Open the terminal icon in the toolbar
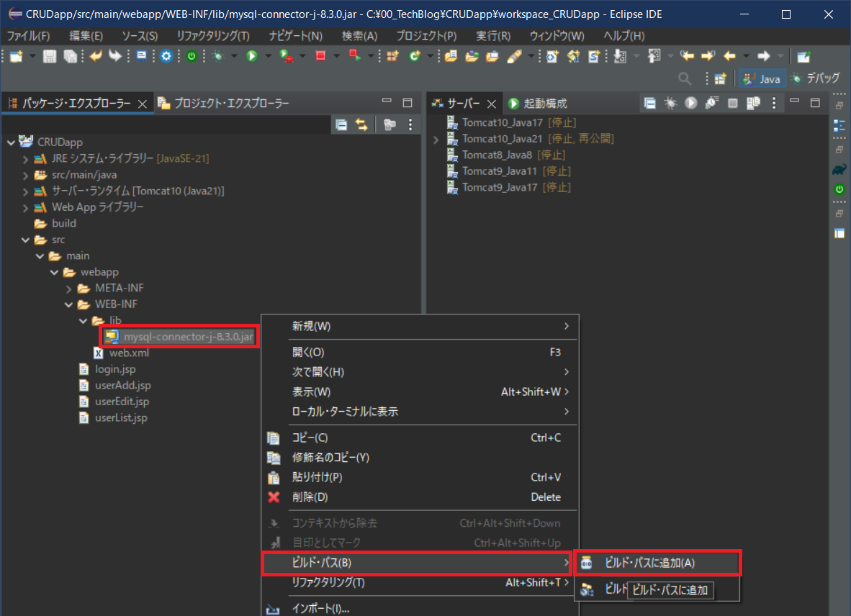The image size is (851, 616). 141,56
